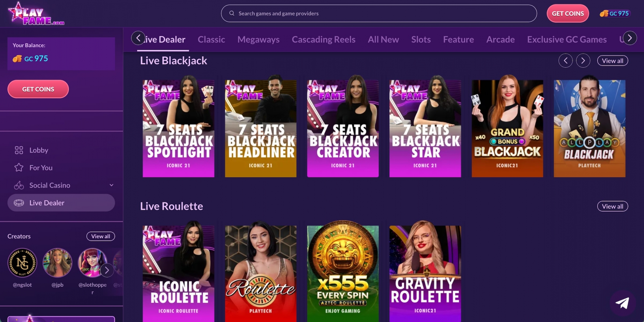View all Live Roulette games

pos(612,206)
